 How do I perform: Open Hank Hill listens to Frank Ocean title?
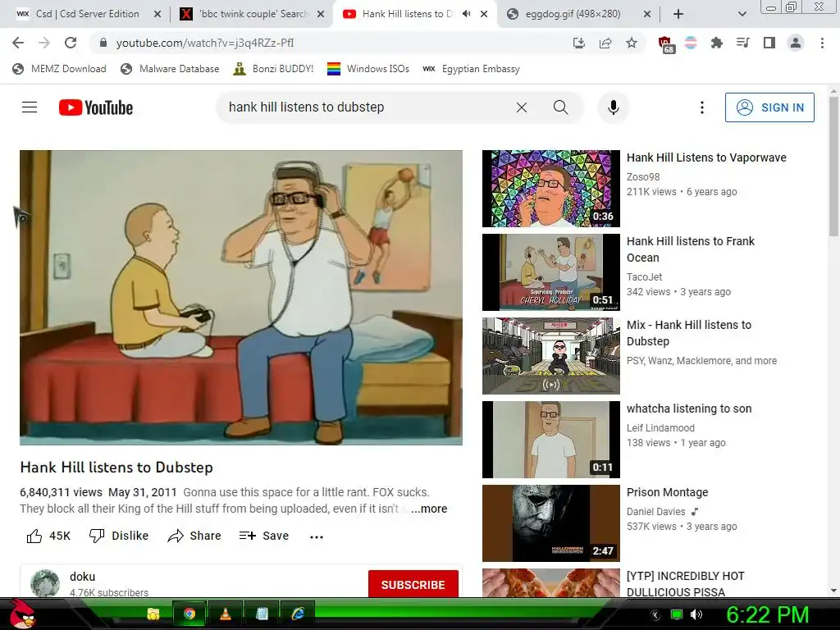point(691,249)
